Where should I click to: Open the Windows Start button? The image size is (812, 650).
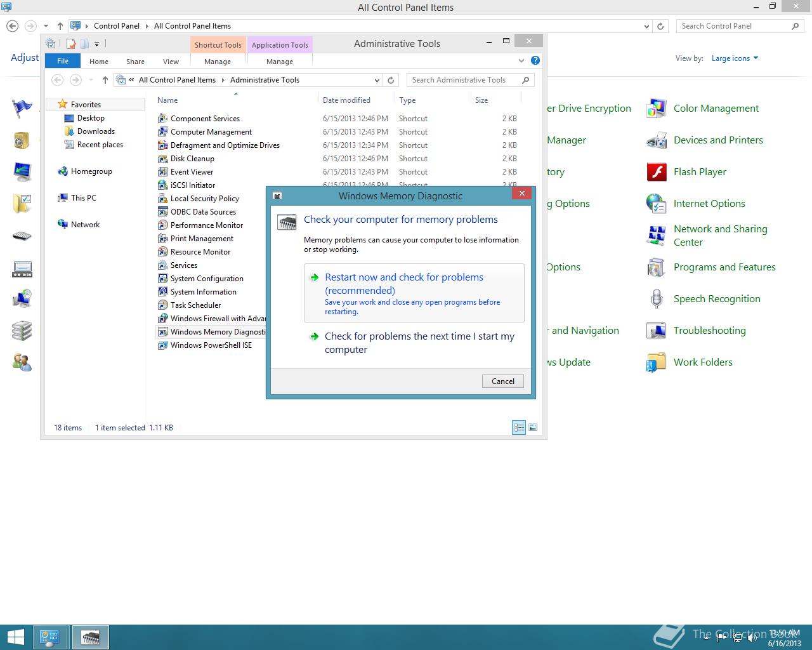(15, 637)
